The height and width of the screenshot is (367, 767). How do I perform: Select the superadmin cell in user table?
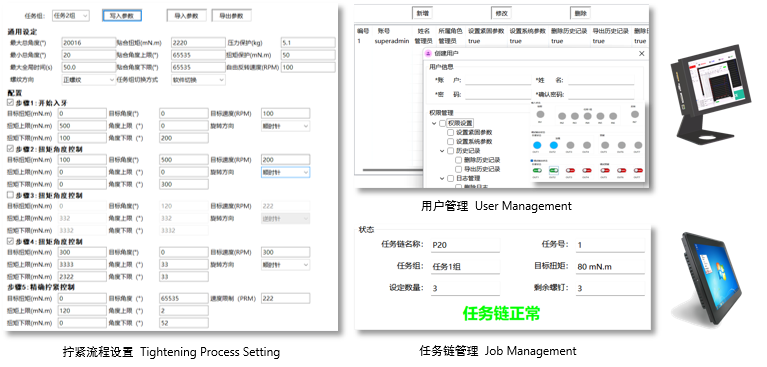[392, 41]
